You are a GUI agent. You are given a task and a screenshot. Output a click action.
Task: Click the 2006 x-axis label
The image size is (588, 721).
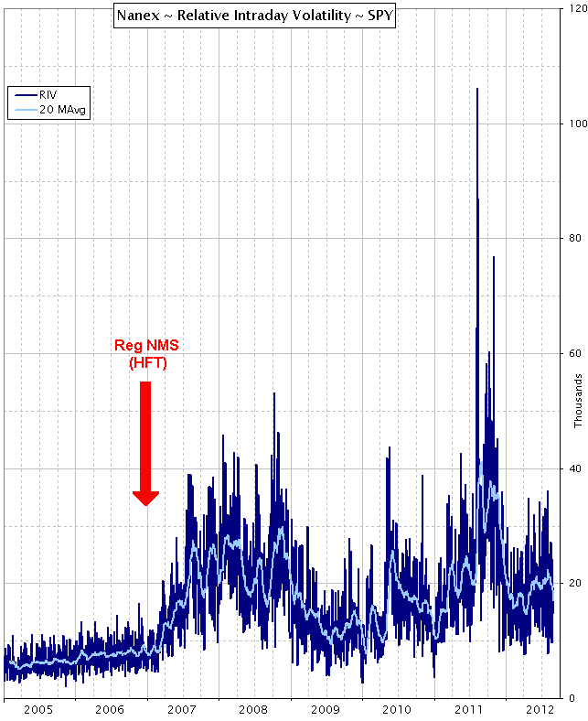110,709
